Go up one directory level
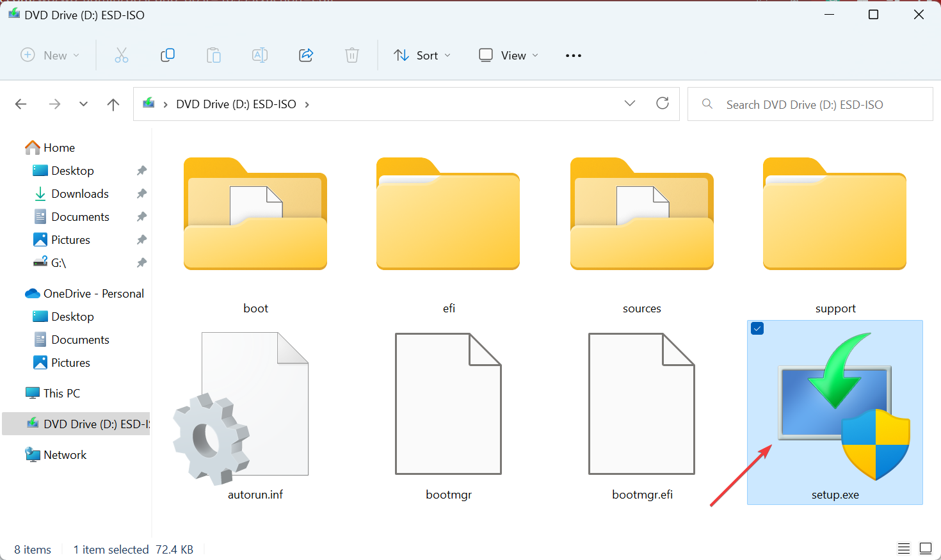This screenshot has height=560, width=941. tap(113, 104)
